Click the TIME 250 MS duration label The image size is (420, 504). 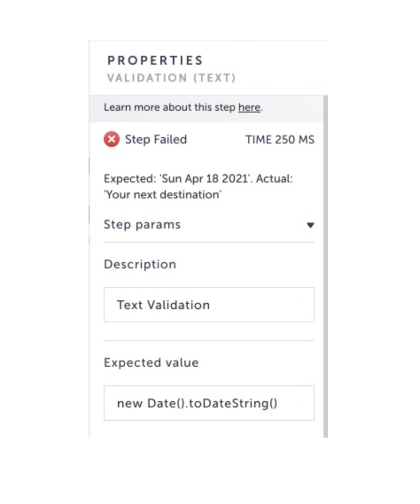(x=280, y=140)
